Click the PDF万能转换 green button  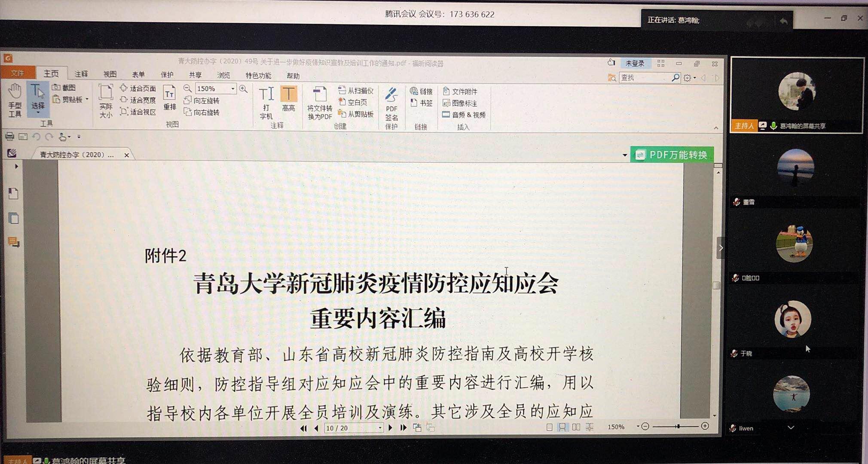pos(672,155)
